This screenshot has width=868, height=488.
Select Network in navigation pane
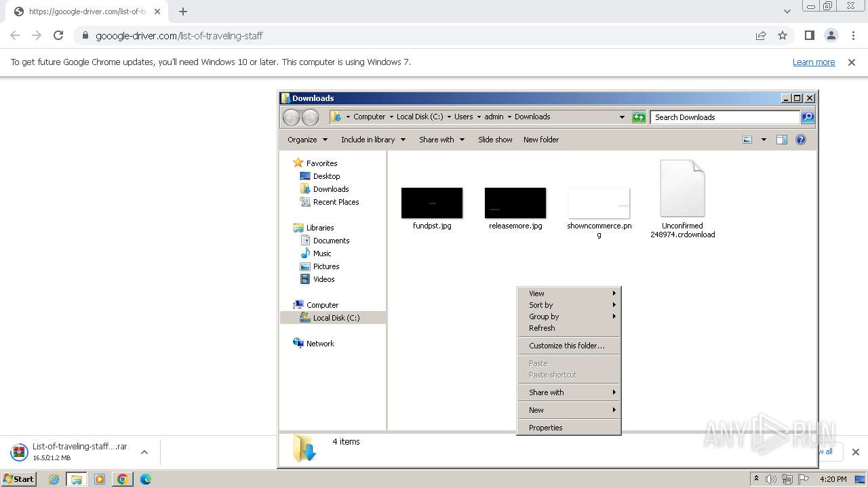pos(320,344)
